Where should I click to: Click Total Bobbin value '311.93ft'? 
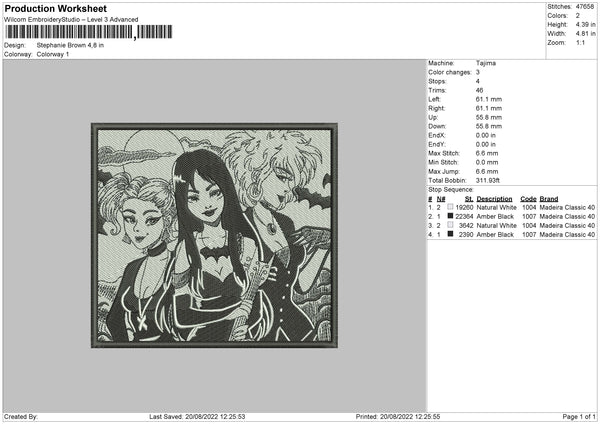click(488, 180)
